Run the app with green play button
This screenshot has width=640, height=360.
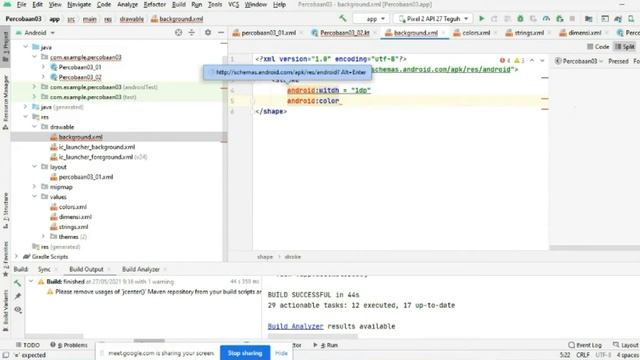coord(482,19)
